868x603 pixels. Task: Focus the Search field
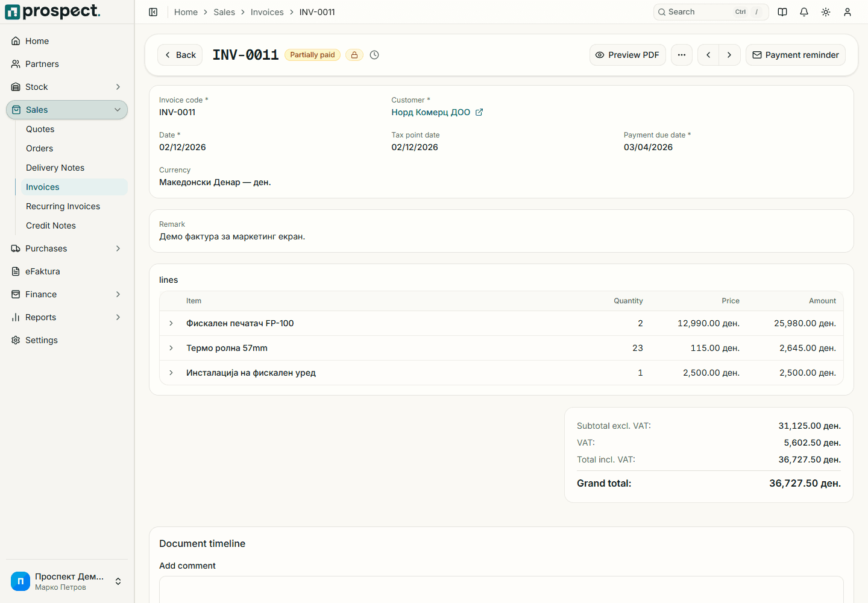click(x=711, y=12)
